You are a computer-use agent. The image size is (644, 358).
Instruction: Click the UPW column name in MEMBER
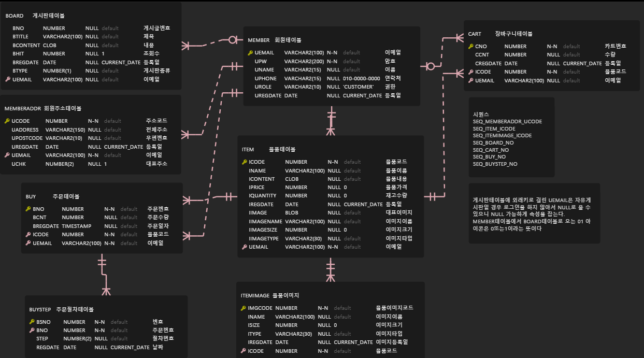(261, 61)
